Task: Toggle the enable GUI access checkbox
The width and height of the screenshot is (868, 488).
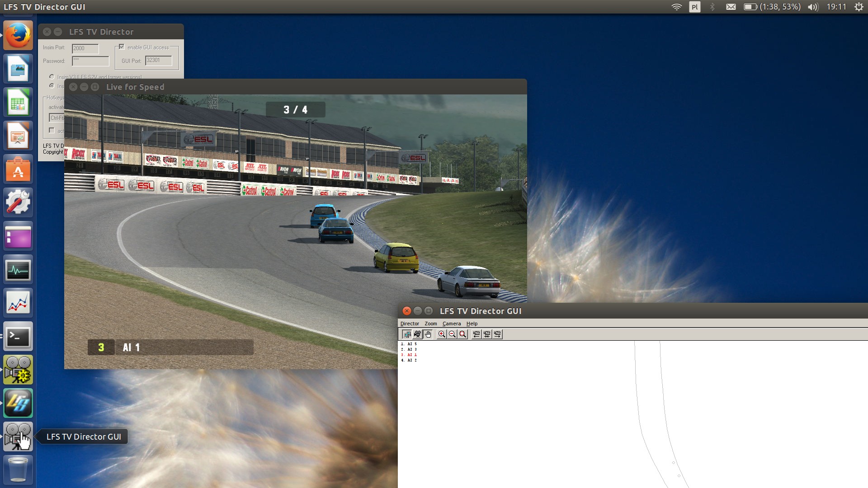Action: click(122, 47)
